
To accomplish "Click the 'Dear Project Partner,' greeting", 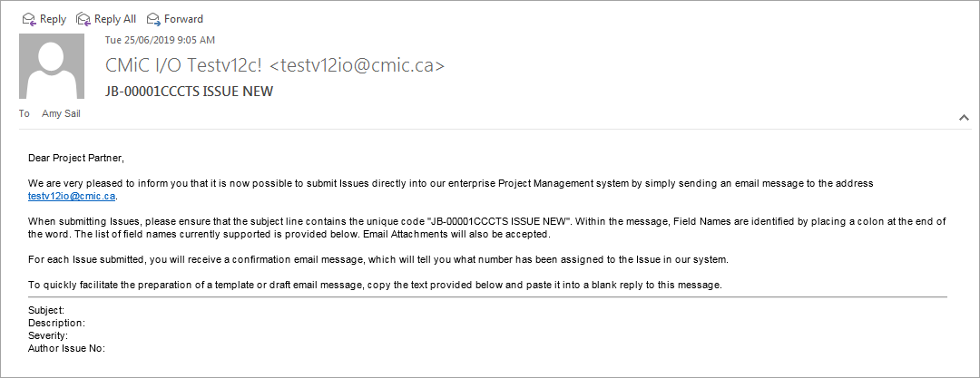I will [x=76, y=158].
